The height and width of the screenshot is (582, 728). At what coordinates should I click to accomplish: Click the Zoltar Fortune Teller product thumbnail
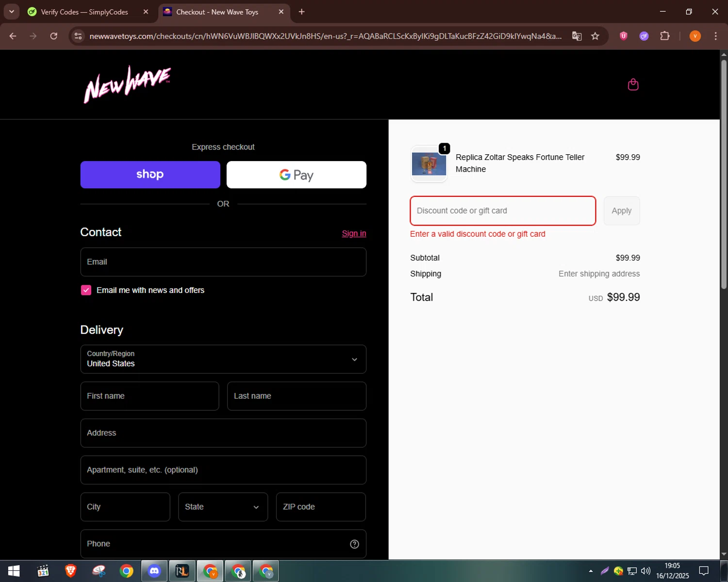(429, 164)
